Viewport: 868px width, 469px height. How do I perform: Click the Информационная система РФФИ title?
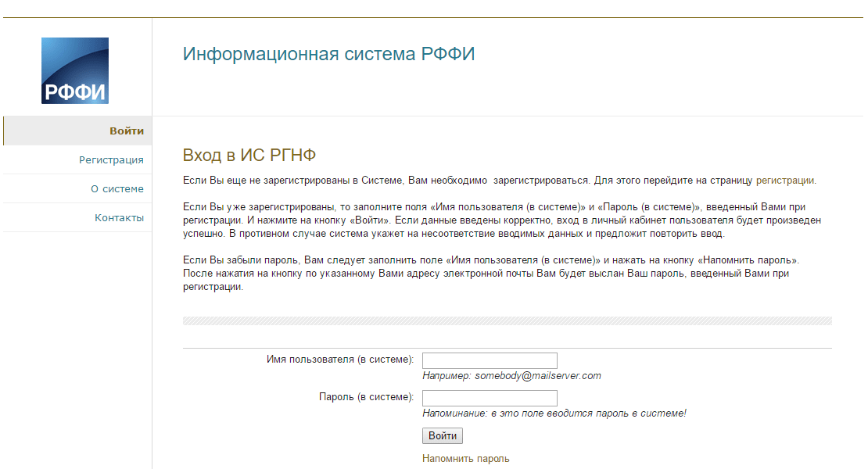328,54
